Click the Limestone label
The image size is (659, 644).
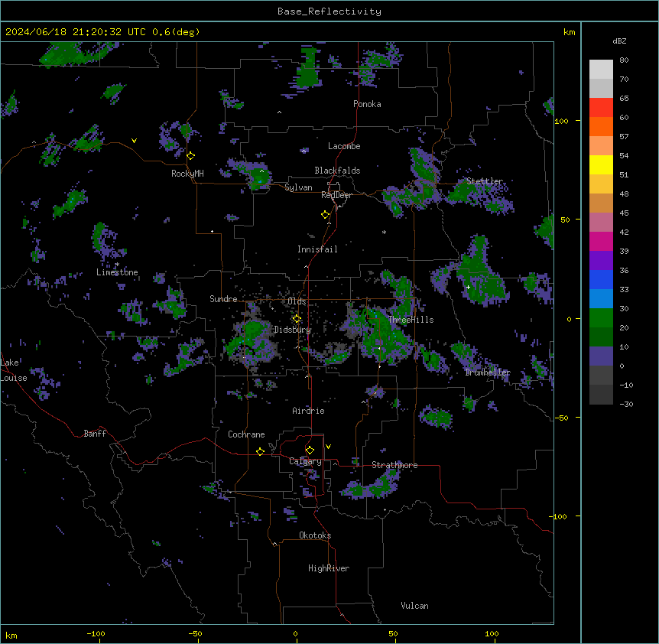[x=117, y=272]
